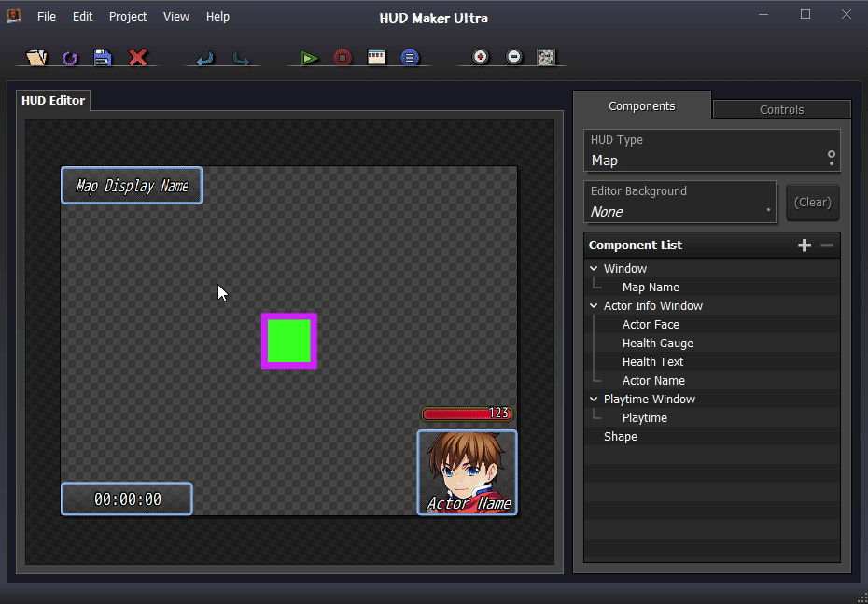Switch to the Controls tab
The width and height of the screenshot is (868, 604).
coord(781,109)
